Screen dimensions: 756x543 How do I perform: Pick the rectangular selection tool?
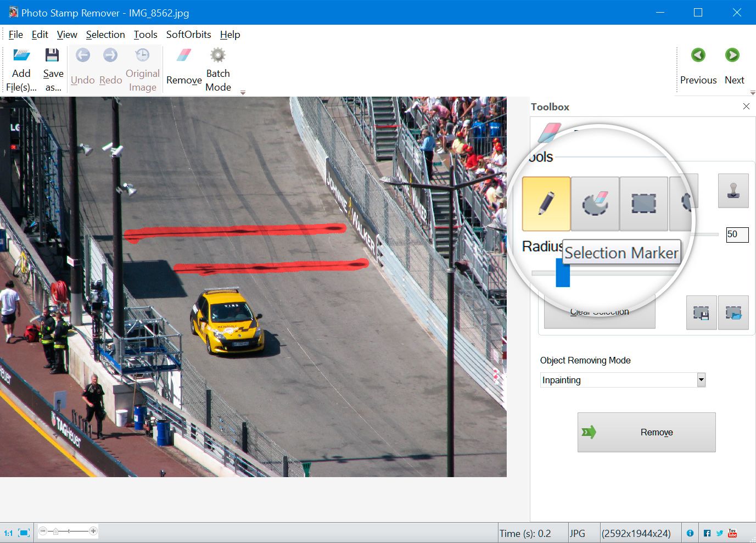coord(643,204)
